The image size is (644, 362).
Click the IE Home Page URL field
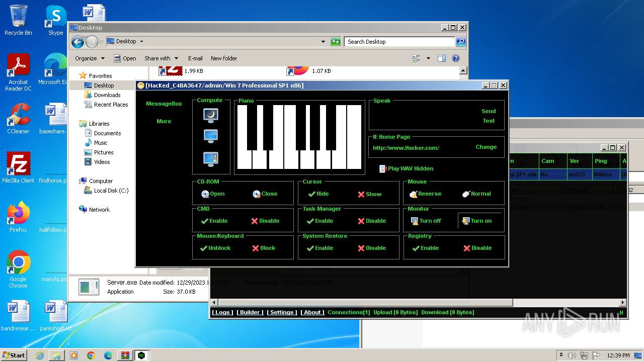coord(406,148)
